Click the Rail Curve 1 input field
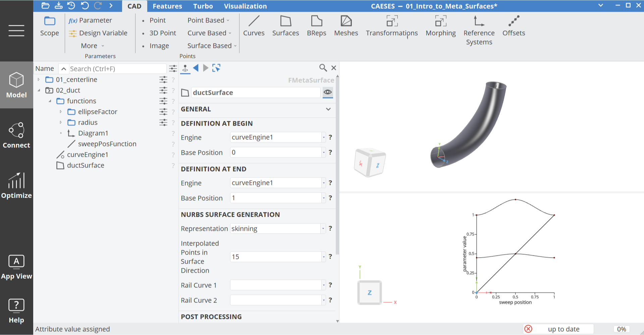The width and height of the screenshot is (644, 335). pos(275,285)
